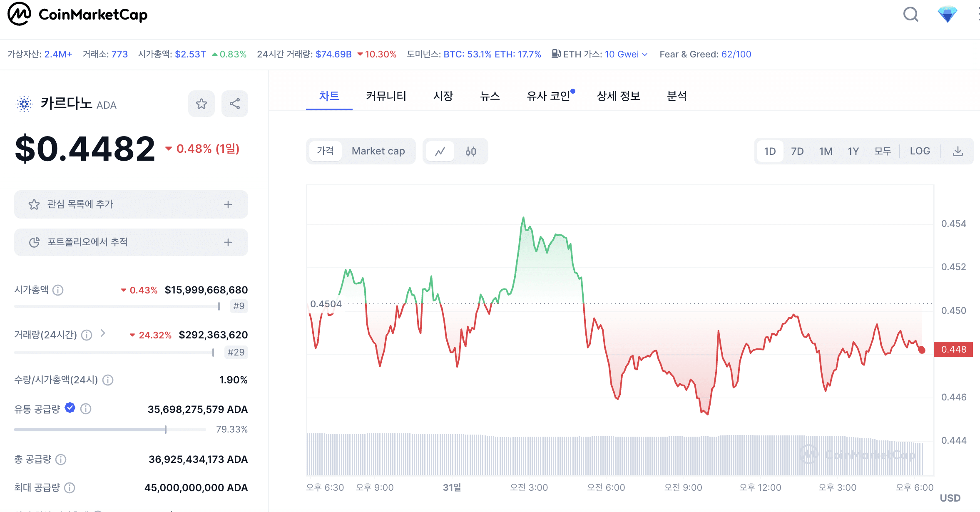The height and width of the screenshot is (512, 980).
Task: Open the CoinMarketCap logo home link
Action: pyautogui.click(x=78, y=14)
